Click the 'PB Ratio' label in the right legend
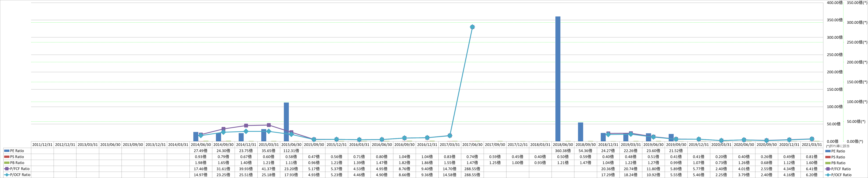 838,163
